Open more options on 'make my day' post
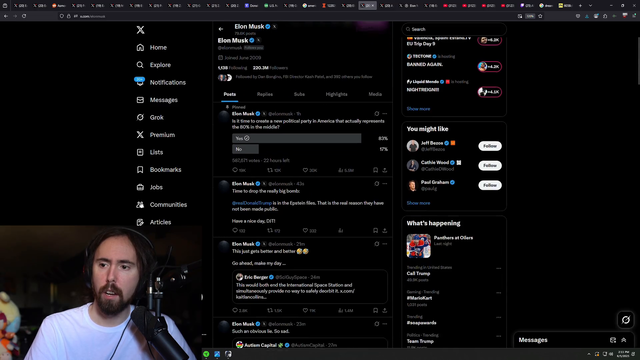 pyautogui.click(x=384, y=244)
